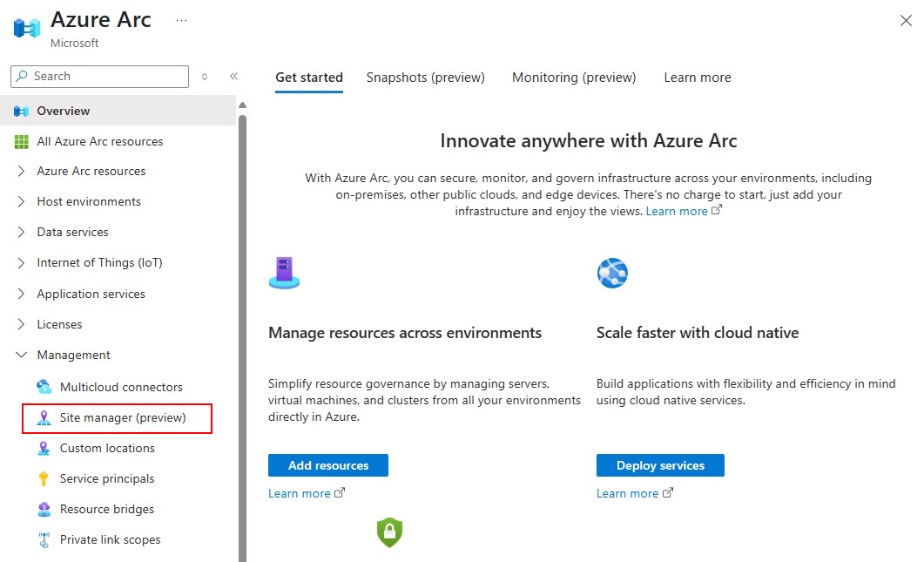Select the Multicloud connectors icon in sidebar
This screenshot has width=924, height=562.
[x=45, y=387]
